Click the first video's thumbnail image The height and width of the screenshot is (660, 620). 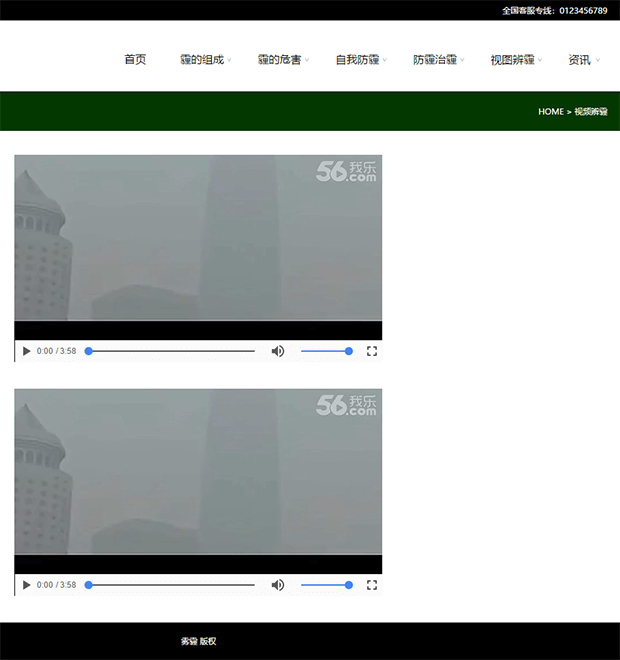tap(198, 240)
